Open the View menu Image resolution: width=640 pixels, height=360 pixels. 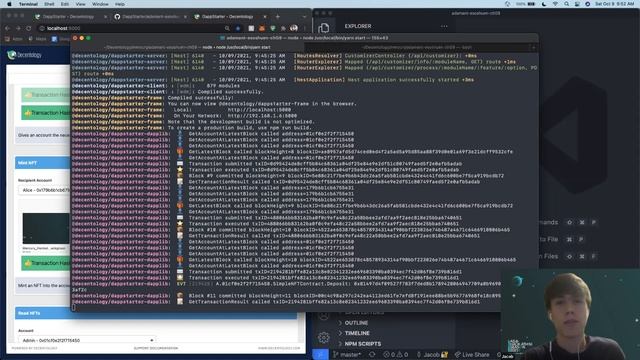click(80, 4)
